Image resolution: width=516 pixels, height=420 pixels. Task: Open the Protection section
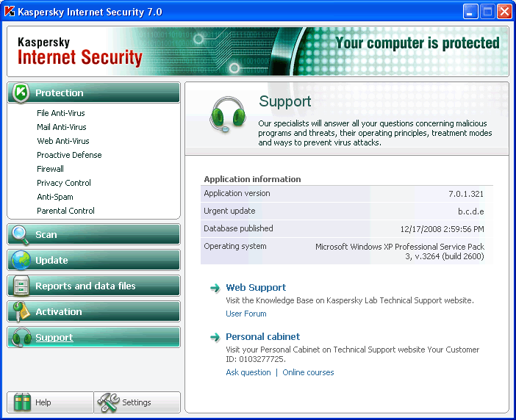click(94, 93)
